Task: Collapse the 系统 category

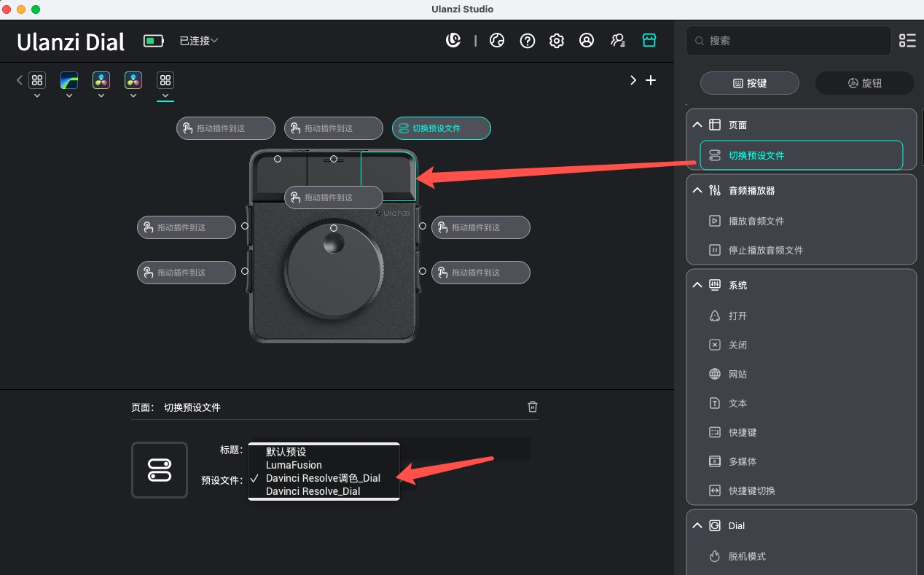Action: click(x=697, y=285)
